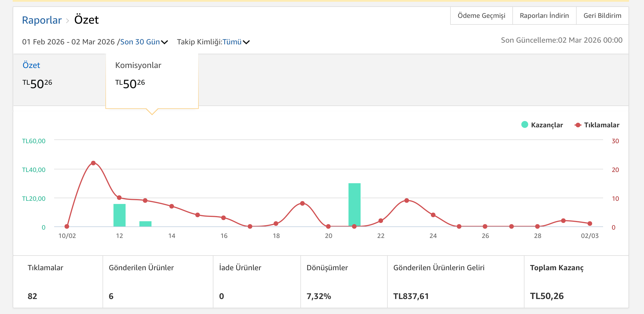Click the Tıklamalar summary value 82

[32, 296]
